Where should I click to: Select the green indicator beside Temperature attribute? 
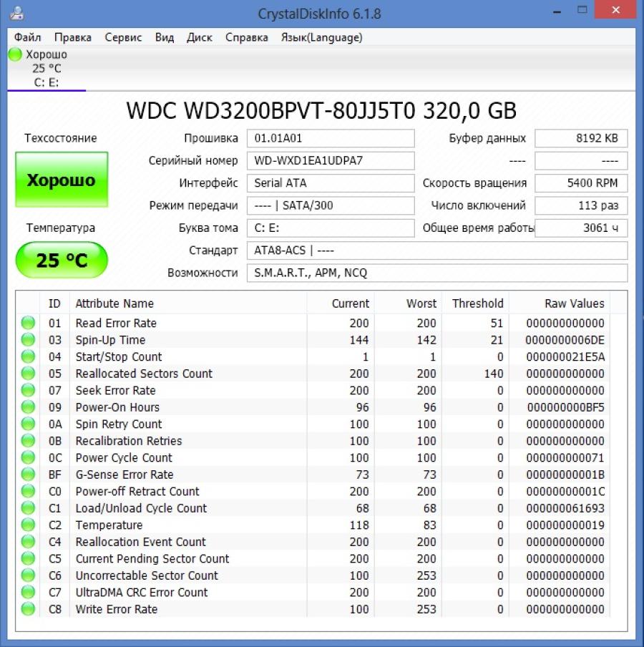[x=27, y=525]
